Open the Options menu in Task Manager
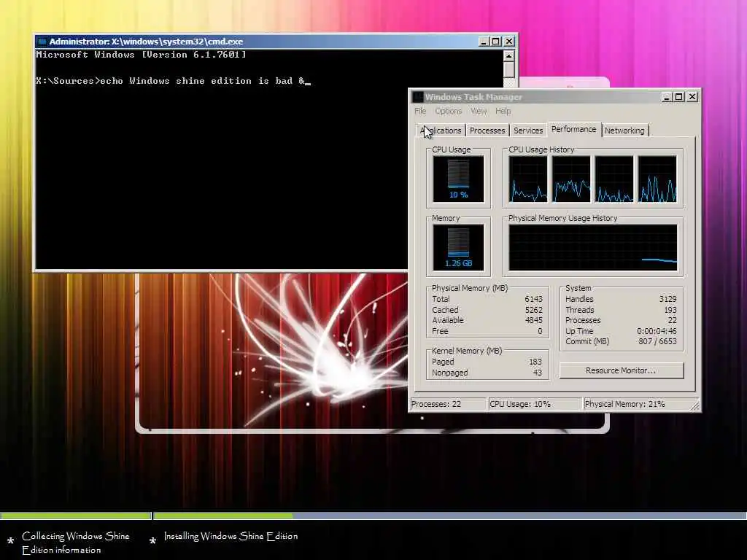 tap(449, 111)
